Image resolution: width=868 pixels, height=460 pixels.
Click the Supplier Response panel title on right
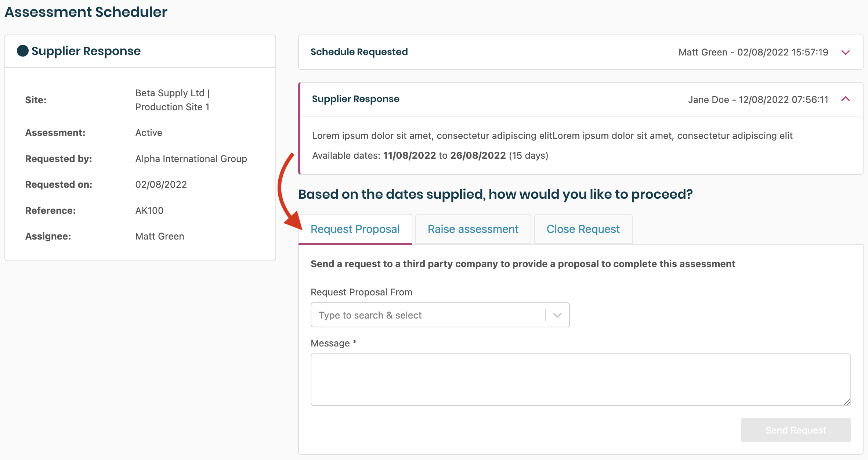click(x=355, y=99)
